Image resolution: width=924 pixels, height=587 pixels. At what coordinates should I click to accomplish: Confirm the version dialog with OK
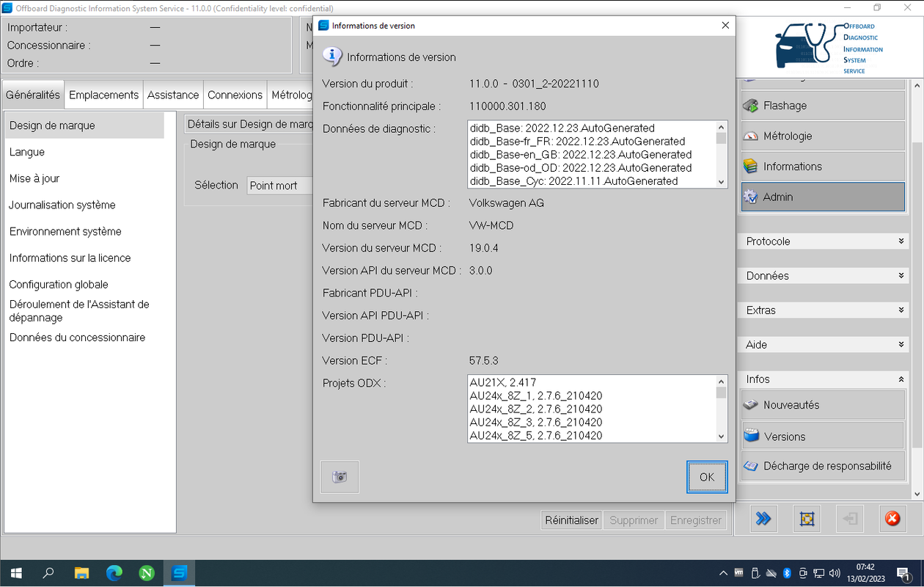click(x=707, y=477)
